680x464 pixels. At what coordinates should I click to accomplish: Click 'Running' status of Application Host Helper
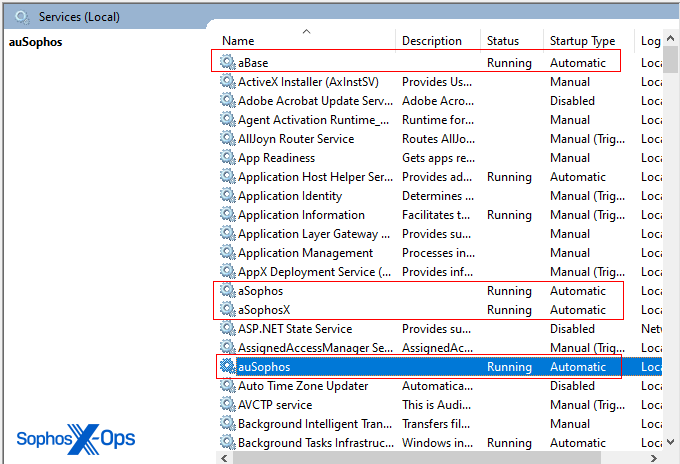509,177
